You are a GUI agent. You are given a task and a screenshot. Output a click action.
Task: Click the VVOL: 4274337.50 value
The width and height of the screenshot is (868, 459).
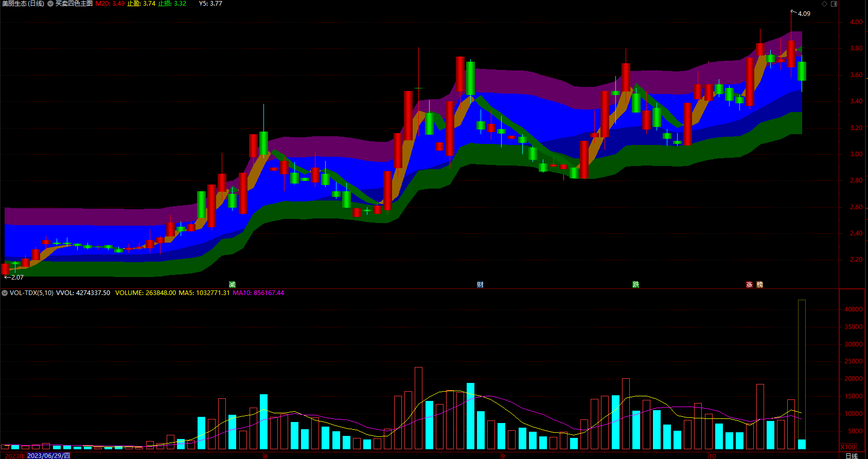pos(83,293)
